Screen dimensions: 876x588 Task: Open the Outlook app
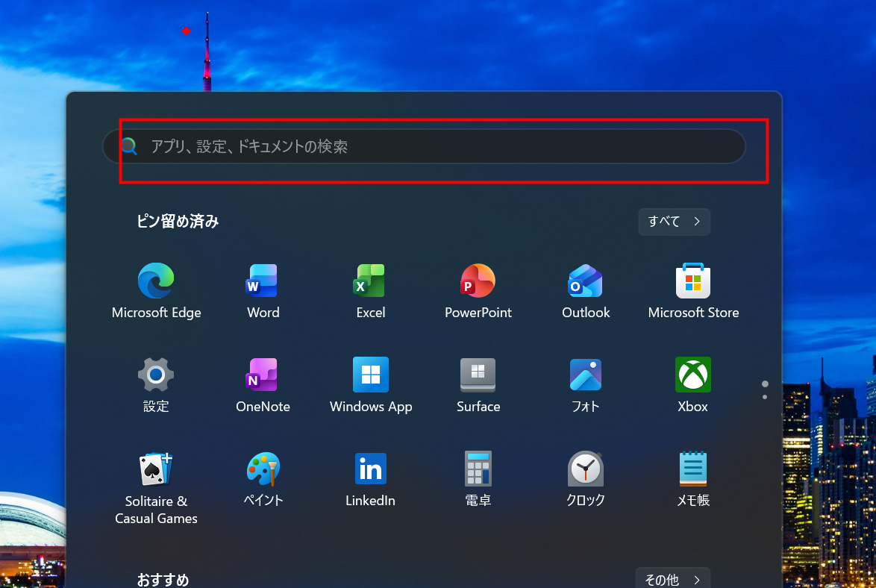[x=586, y=291]
